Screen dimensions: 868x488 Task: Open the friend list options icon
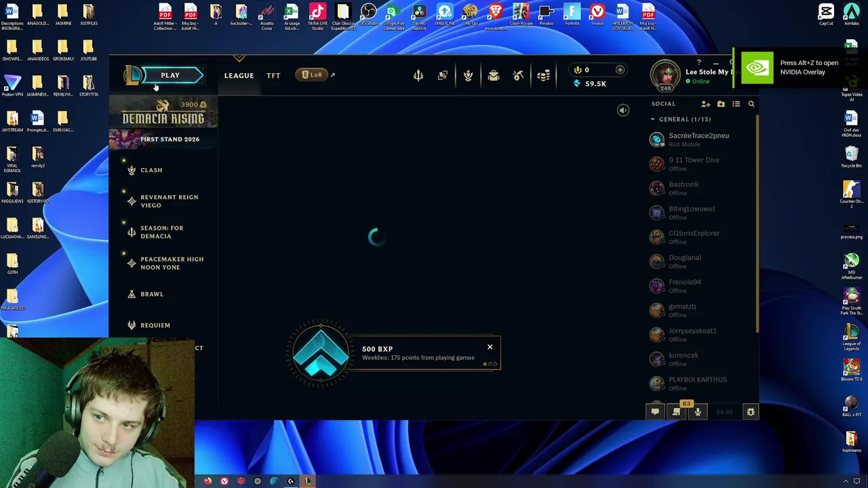pos(736,104)
